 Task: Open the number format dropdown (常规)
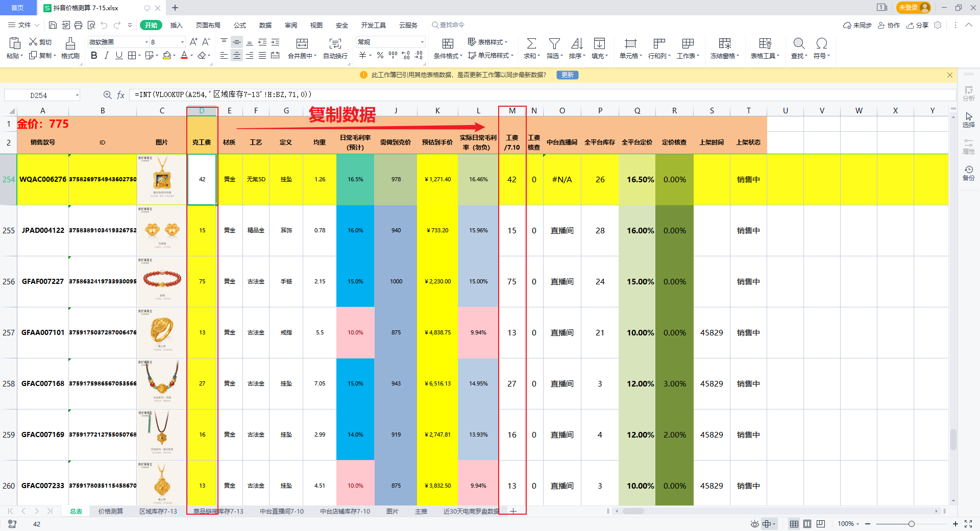(x=422, y=42)
